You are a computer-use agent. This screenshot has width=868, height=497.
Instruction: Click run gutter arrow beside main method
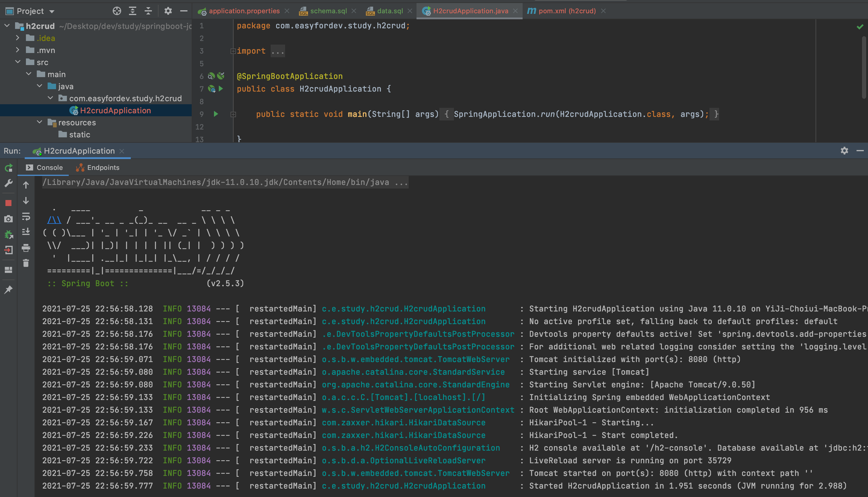(x=216, y=114)
